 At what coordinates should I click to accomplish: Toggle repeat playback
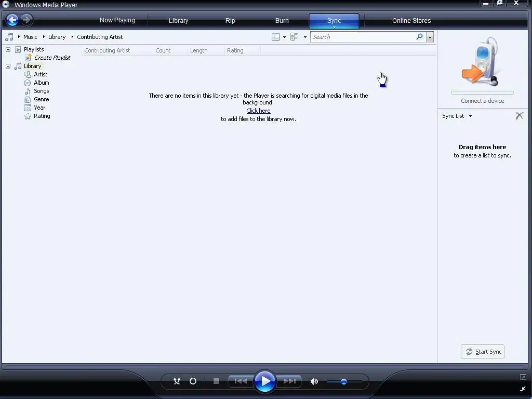click(193, 381)
